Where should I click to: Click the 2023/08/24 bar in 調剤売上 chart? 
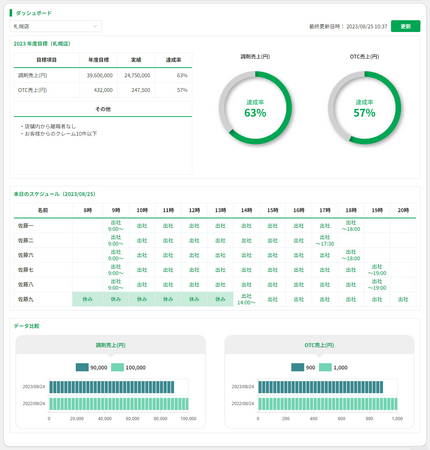(x=112, y=387)
